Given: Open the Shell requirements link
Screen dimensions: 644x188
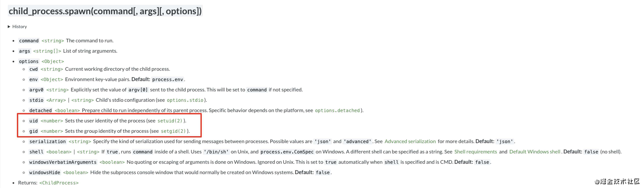Looking at the screenshot, I should pos(476,152).
